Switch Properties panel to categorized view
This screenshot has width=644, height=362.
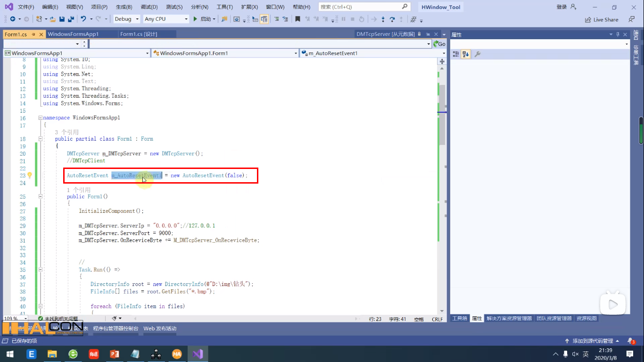pos(456,53)
